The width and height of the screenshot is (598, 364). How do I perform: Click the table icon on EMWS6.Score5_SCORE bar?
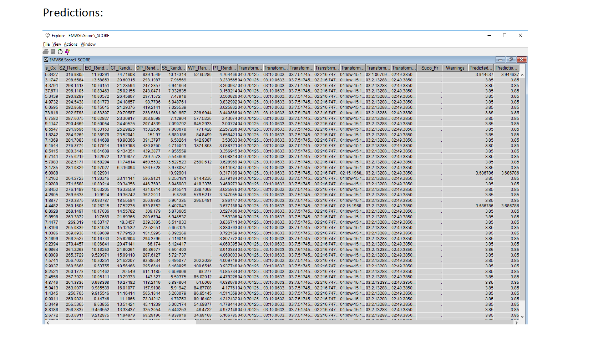pos(46,60)
